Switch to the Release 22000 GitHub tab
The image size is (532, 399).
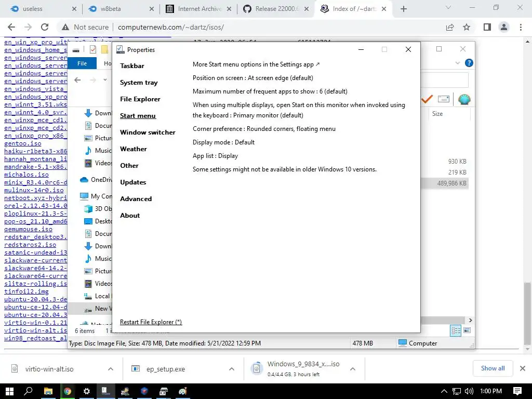click(276, 9)
